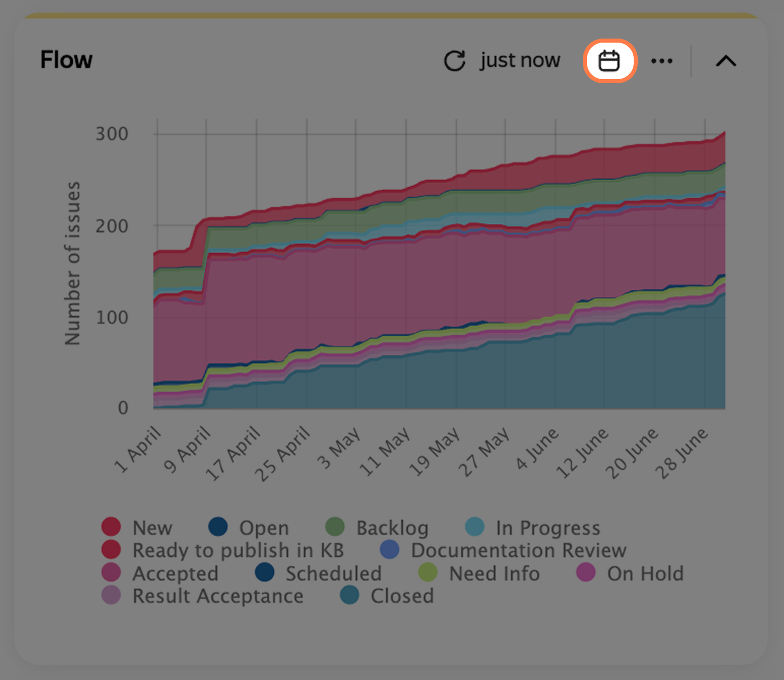The image size is (784, 680).
Task: Click the Closed legend item
Action: pyautogui.click(x=387, y=595)
